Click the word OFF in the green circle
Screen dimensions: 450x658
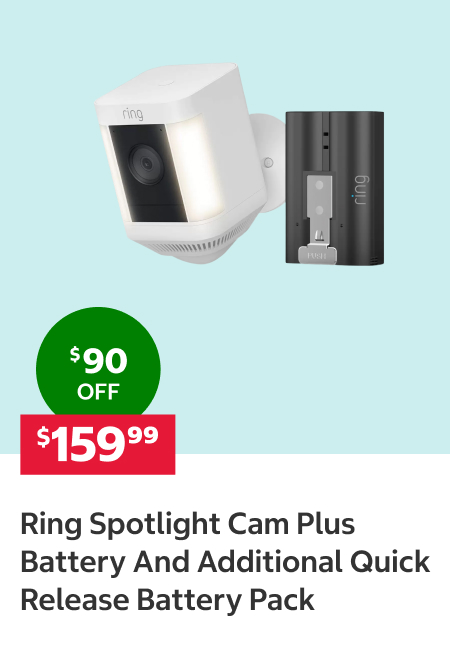point(98,392)
